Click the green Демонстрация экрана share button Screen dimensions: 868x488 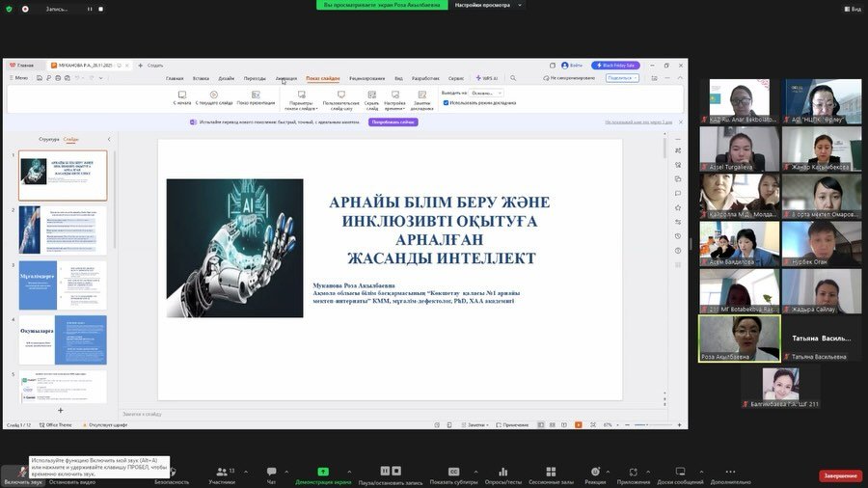pos(323,472)
